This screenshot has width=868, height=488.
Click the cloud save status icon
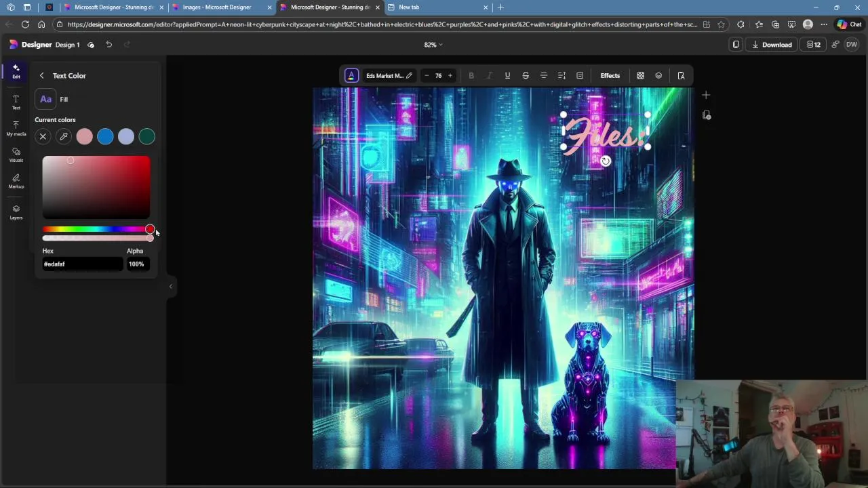[x=91, y=45]
